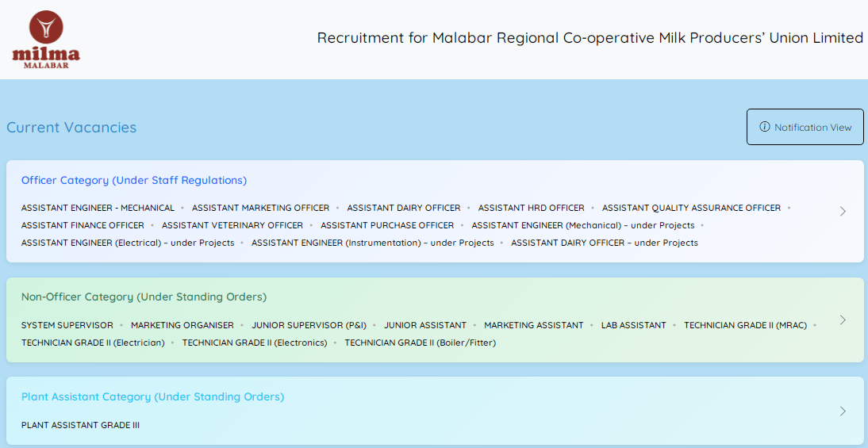The width and height of the screenshot is (868, 448).
Task: Expand the Non-Officer Category chevron arrow
Action: pos(843,320)
